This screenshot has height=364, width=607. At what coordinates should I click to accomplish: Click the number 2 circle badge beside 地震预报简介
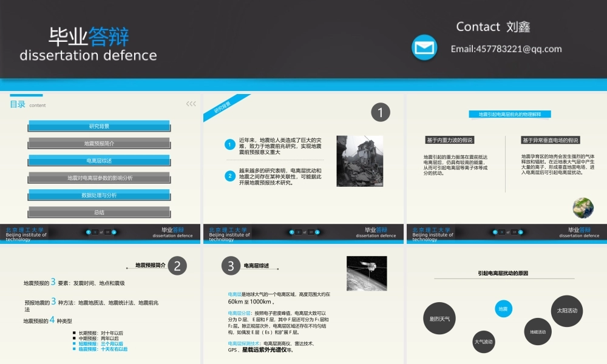pyautogui.click(x=177, y=266)
